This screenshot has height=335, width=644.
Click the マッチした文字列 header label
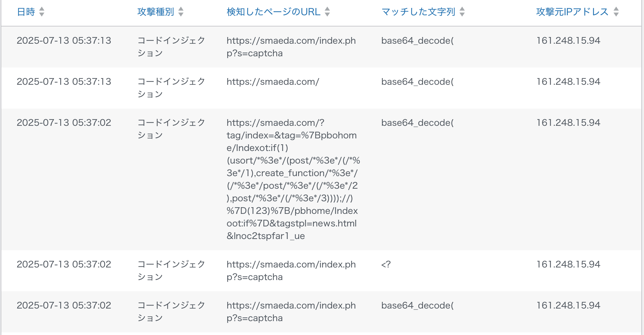coord(418,12)
